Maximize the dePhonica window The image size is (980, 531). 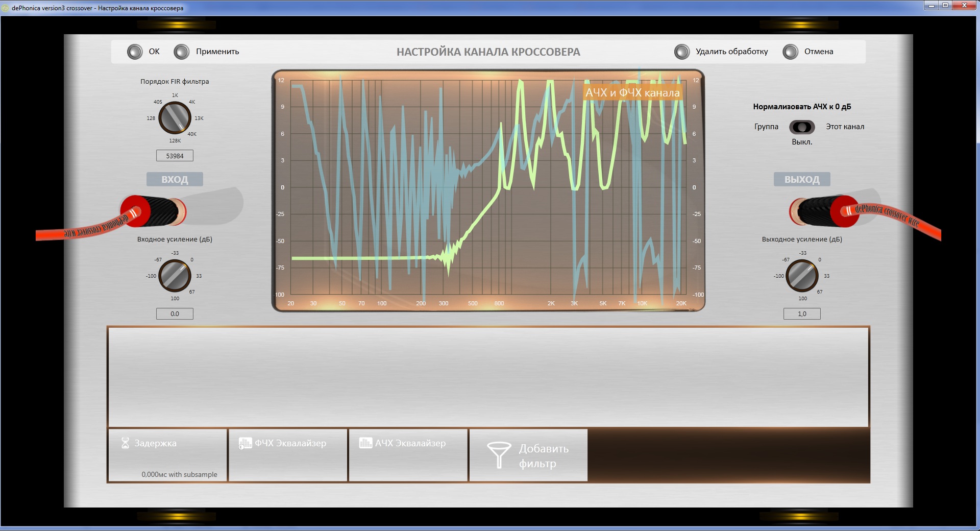point(945,5)
